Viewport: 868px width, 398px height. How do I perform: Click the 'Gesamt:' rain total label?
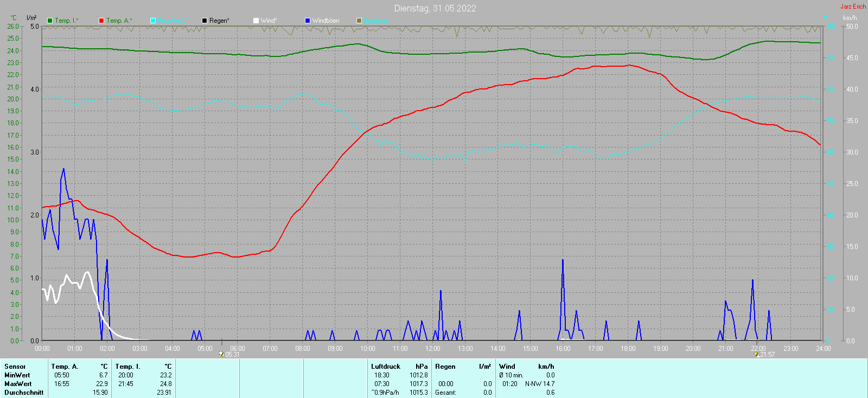click(446, 393)
